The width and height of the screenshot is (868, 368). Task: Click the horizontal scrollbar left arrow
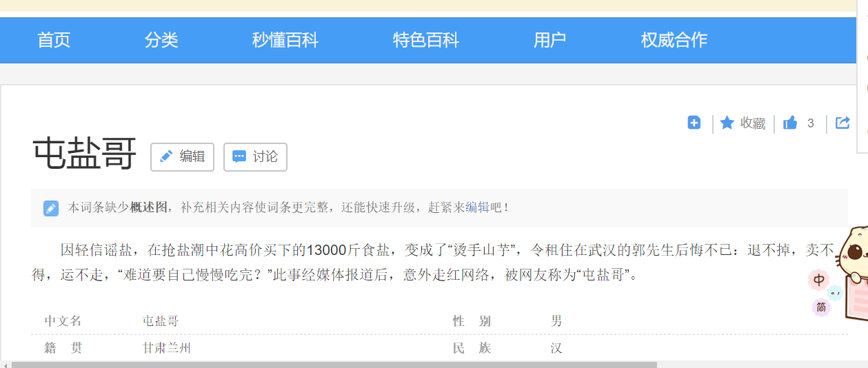pos(6,365)
